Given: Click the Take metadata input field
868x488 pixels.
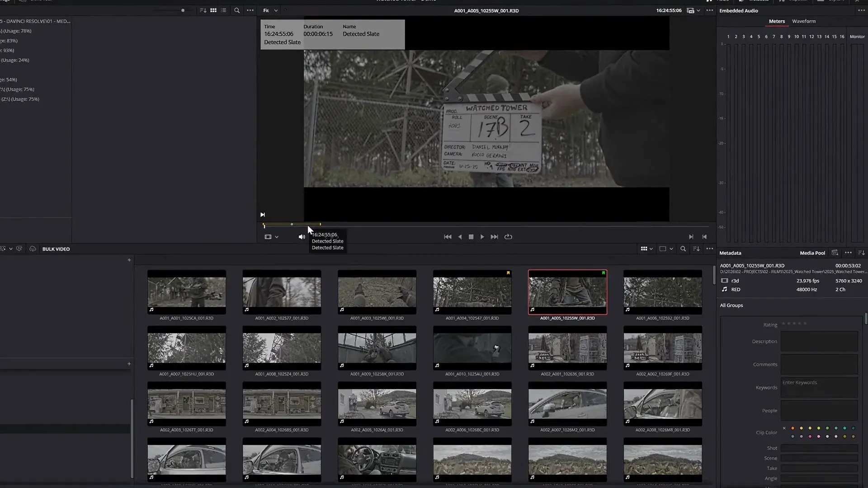Looking at the screenshot, I should 819,468.
